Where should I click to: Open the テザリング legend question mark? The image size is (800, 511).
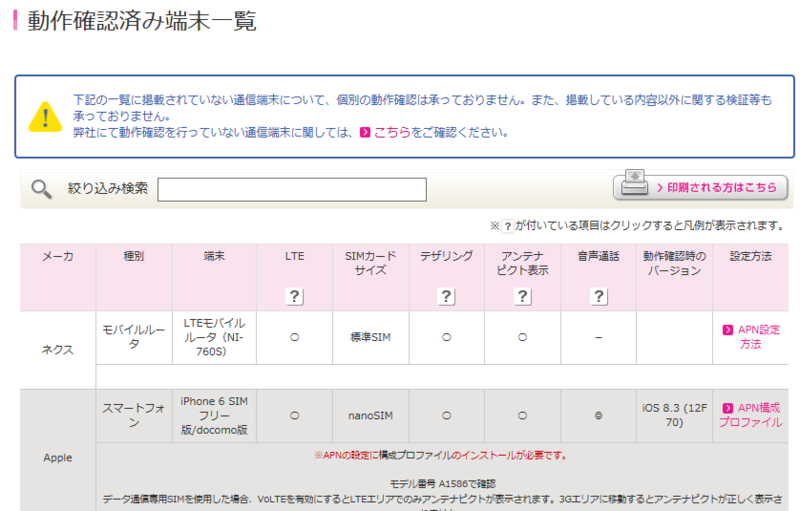click(446, 296)
